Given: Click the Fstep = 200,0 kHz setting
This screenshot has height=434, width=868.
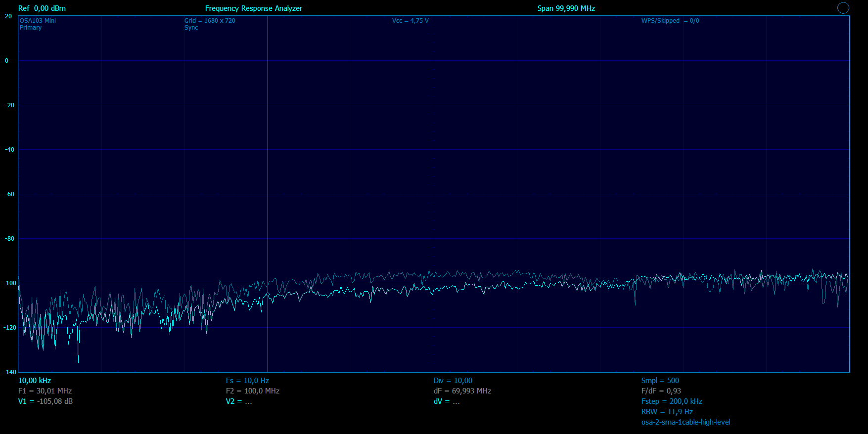Looking at the screenshot, I should pos(672,401).
